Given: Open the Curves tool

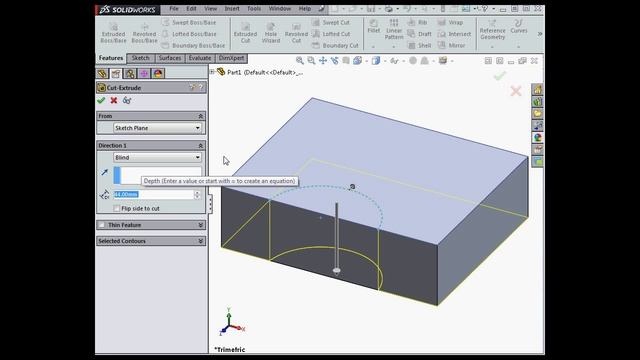Looking at the screenshot, I should [519, 26].
